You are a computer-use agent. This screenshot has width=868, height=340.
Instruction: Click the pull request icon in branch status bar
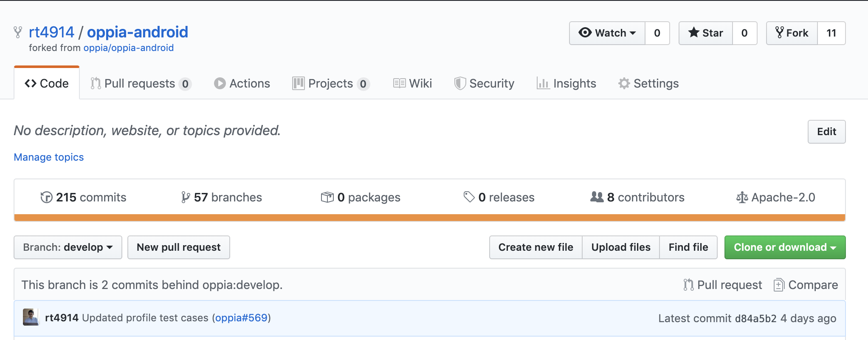click(688, 285)
